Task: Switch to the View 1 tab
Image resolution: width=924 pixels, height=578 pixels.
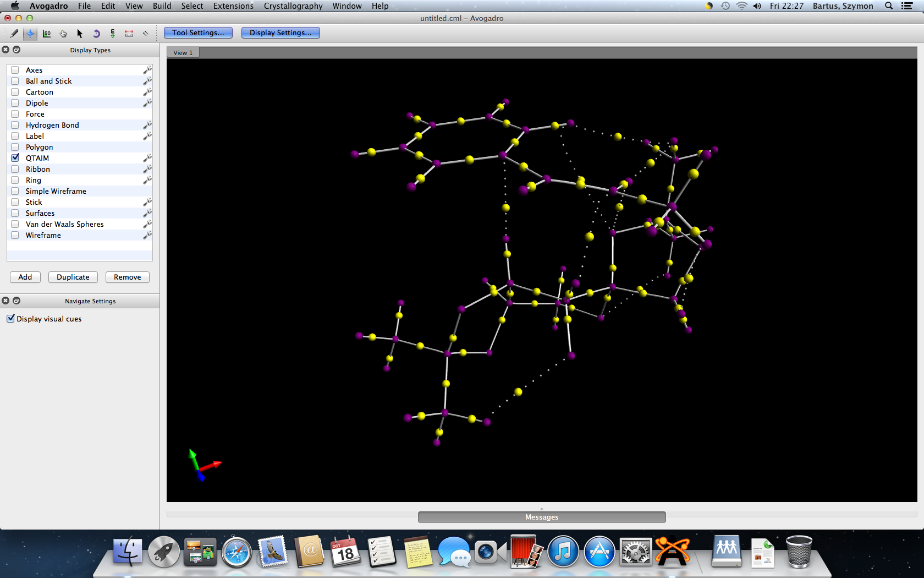Action: click(x=183, y=53)
